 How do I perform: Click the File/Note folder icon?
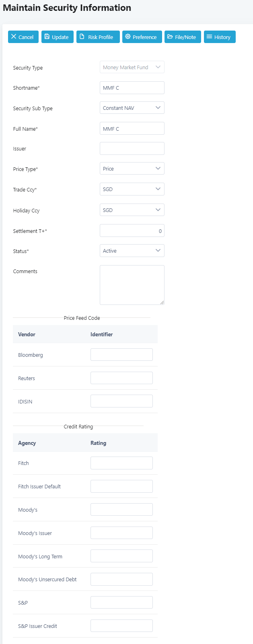[x=170, y=37]
